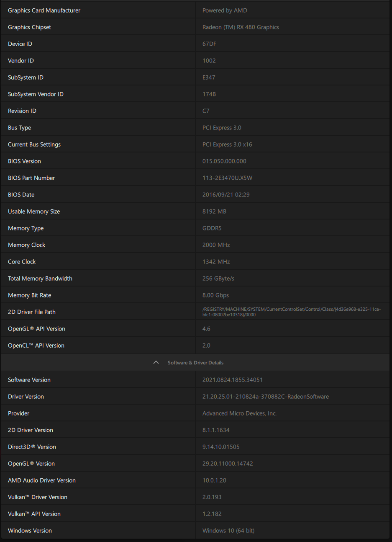Image resolution: width=392 pixels, height=542 pixels.
Task: Select the Driver Version value text
Action: 265,397
